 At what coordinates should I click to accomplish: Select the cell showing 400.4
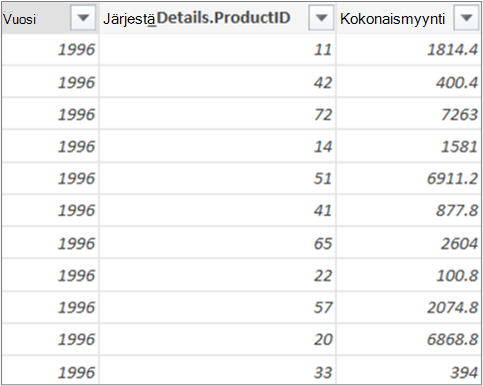pos(409,82)
